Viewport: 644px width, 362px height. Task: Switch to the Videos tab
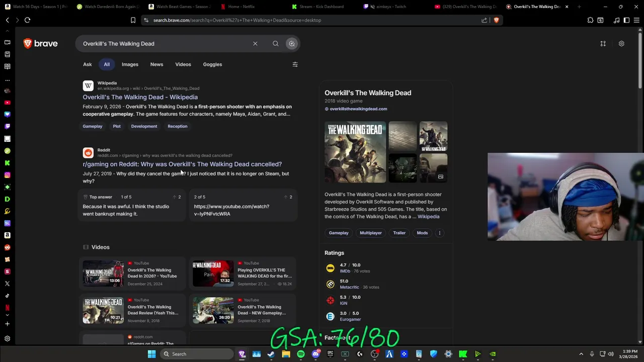[x=183, y=64]
